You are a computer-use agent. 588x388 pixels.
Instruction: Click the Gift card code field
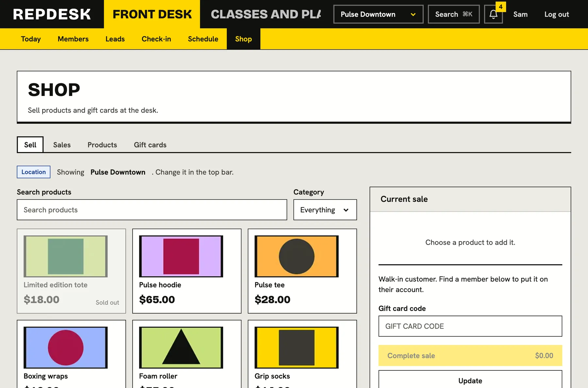click(x=470, y=326)
